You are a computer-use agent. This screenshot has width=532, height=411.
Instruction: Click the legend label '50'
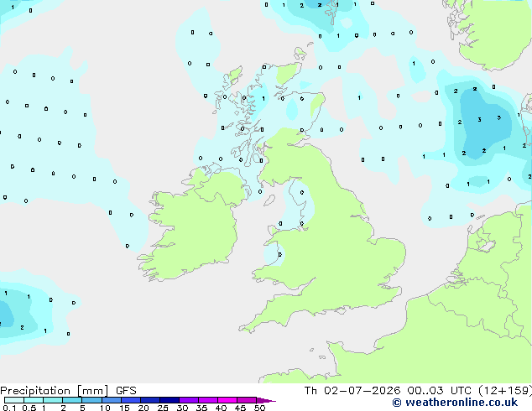[x=259, y=408]
